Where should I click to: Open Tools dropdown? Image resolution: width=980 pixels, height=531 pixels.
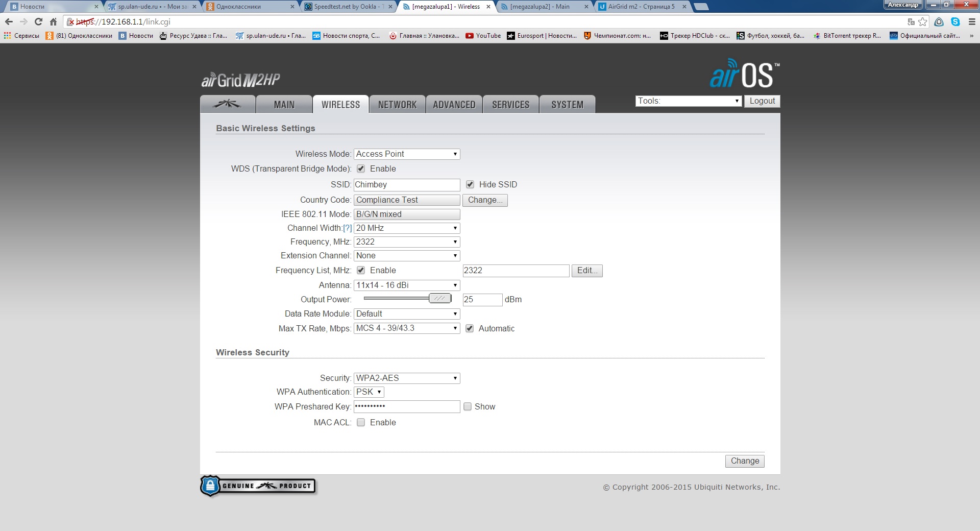point(689,101)
